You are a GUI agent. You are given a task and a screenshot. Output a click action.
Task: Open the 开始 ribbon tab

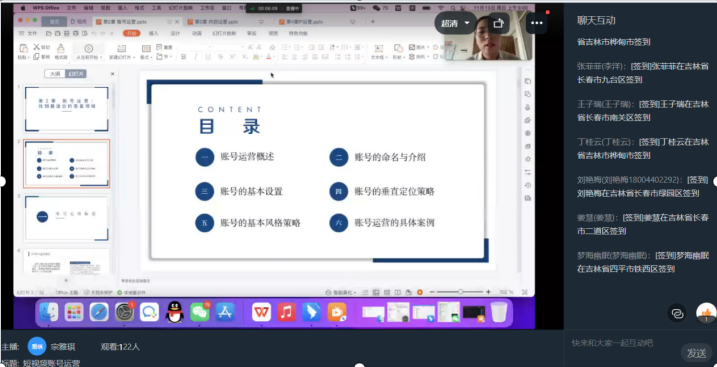(x=132, y=33)
